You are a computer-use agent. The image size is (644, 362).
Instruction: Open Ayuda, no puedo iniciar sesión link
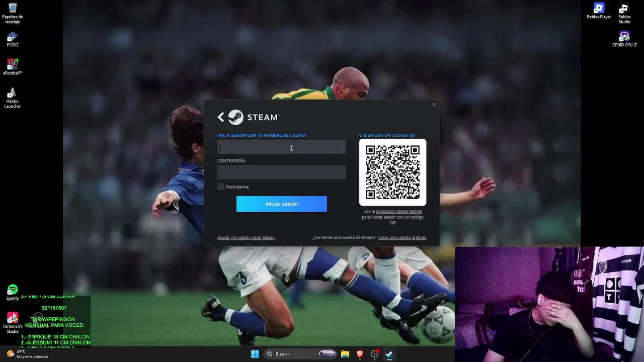pyautogui.click(x=246, y=237)
